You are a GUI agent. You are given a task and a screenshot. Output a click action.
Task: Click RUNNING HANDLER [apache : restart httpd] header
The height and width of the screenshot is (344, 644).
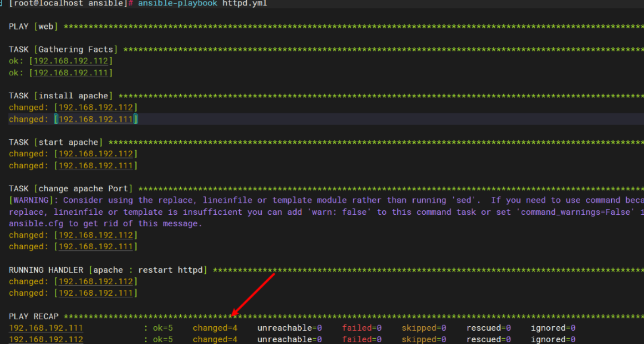[x=108, y=270]
